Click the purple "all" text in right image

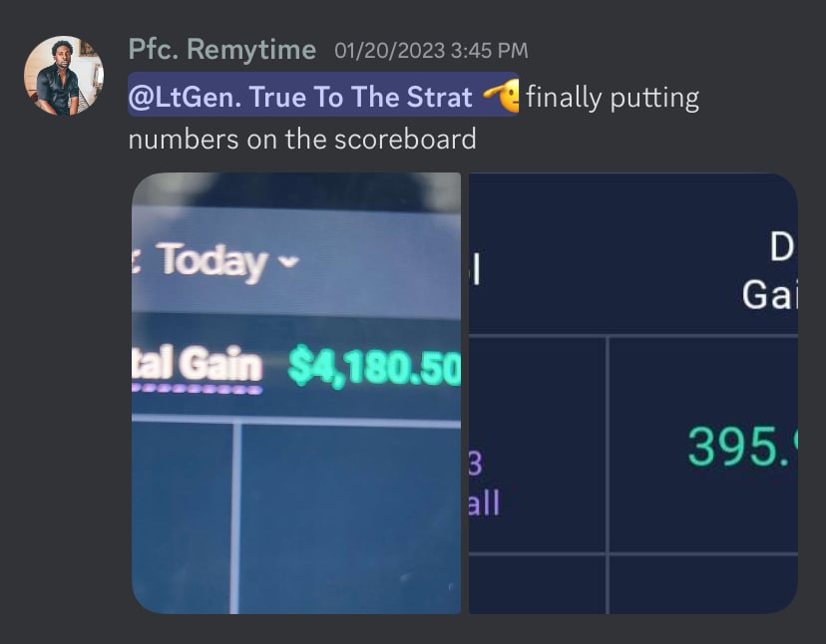484,502
